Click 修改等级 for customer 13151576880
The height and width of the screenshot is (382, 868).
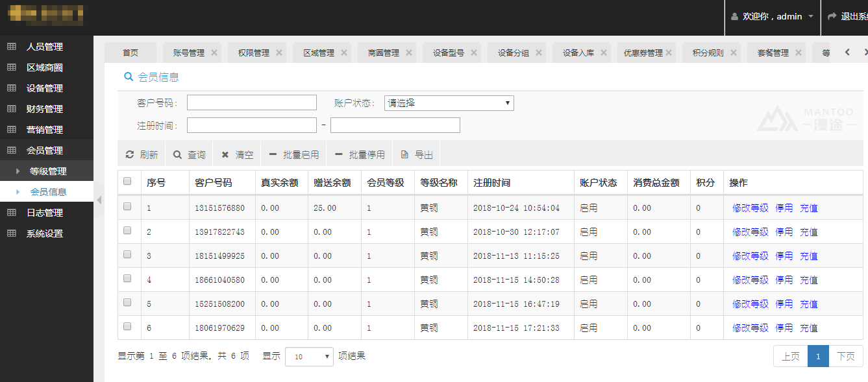[750, 208]
